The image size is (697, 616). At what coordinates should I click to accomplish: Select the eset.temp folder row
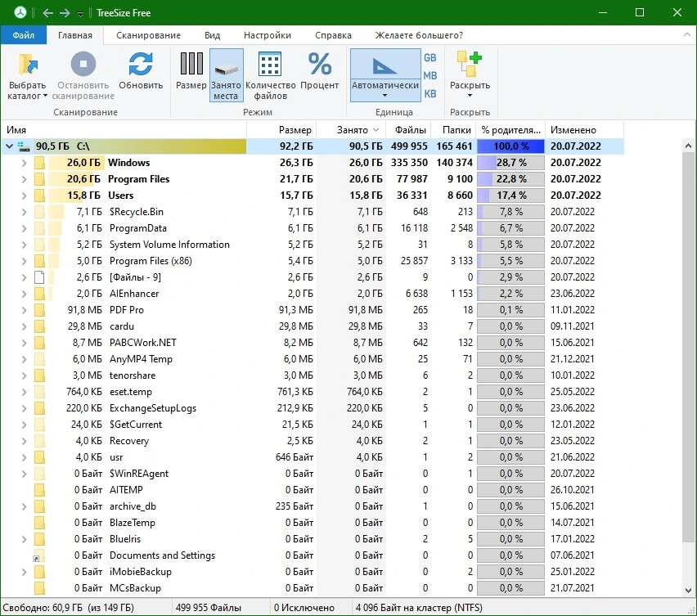click(313, 392)
